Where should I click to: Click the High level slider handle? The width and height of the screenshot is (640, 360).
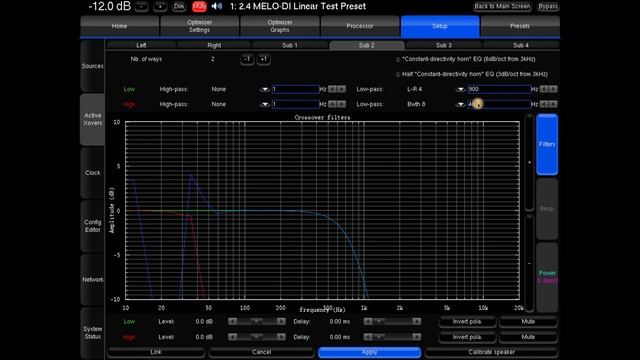pyautogui.click(x=256, y=337)
